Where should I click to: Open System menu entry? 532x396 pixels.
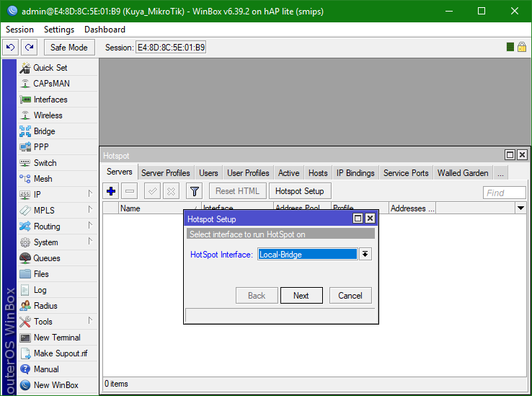click(58, 242)
